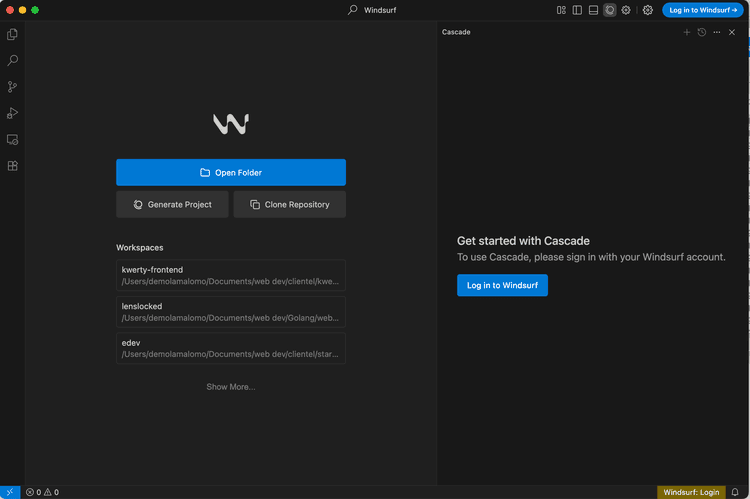Toggle the bottom panel visibility
750x499 pixels.
click(x=593, y=10)
